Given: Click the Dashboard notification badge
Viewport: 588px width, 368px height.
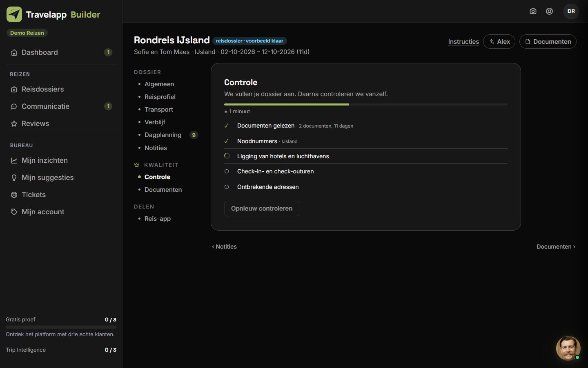Looking at the screenshot, I should 108,52.
